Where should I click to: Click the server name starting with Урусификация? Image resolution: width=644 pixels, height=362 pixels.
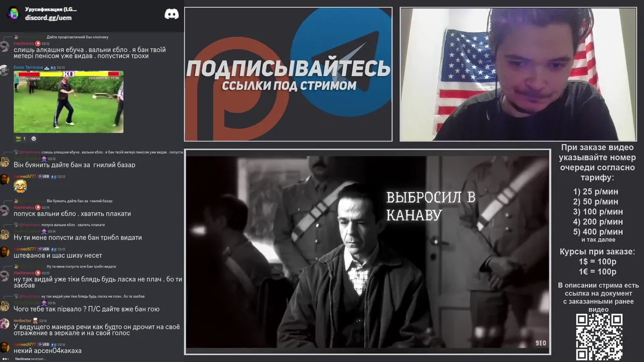coord(51,10)
